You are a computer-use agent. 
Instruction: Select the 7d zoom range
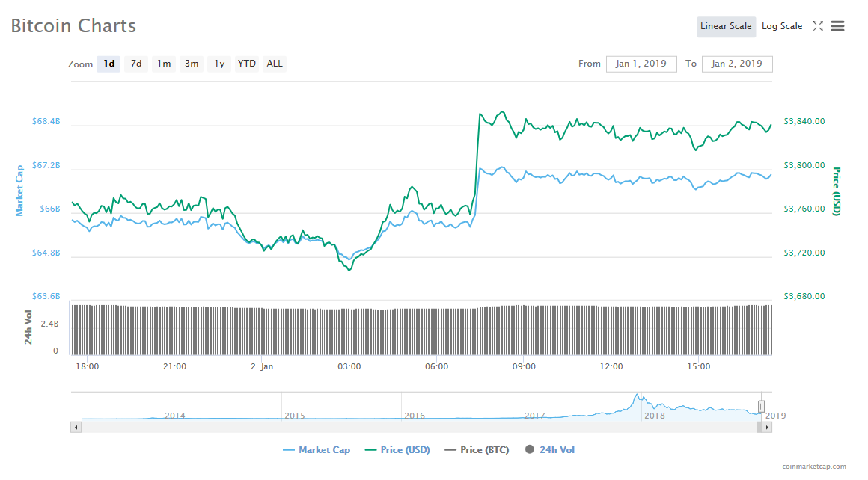(x=136, y=64)
